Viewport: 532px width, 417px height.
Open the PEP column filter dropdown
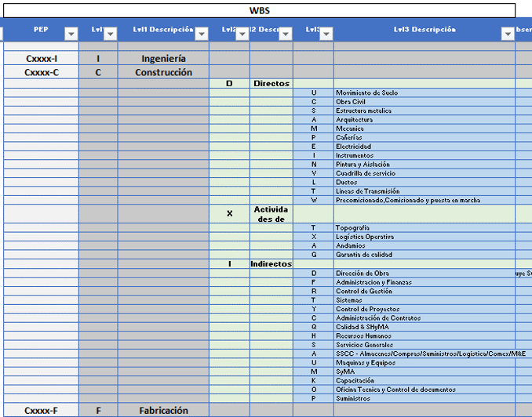click(x=71, y=33)
